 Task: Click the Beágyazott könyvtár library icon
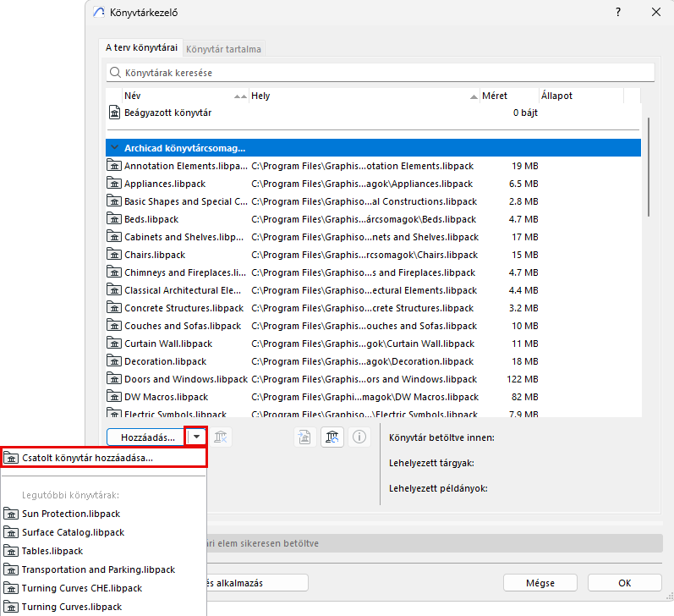(114, 113)
